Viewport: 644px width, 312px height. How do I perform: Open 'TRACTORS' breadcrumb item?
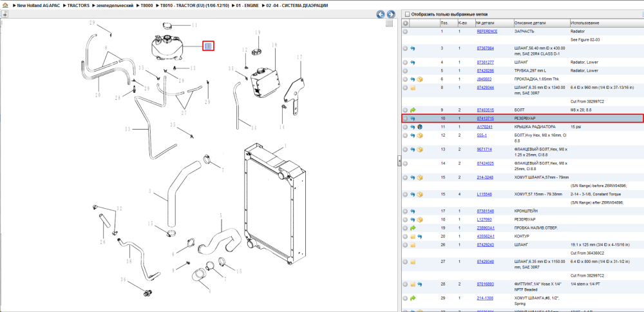click(x=79, y=6)
